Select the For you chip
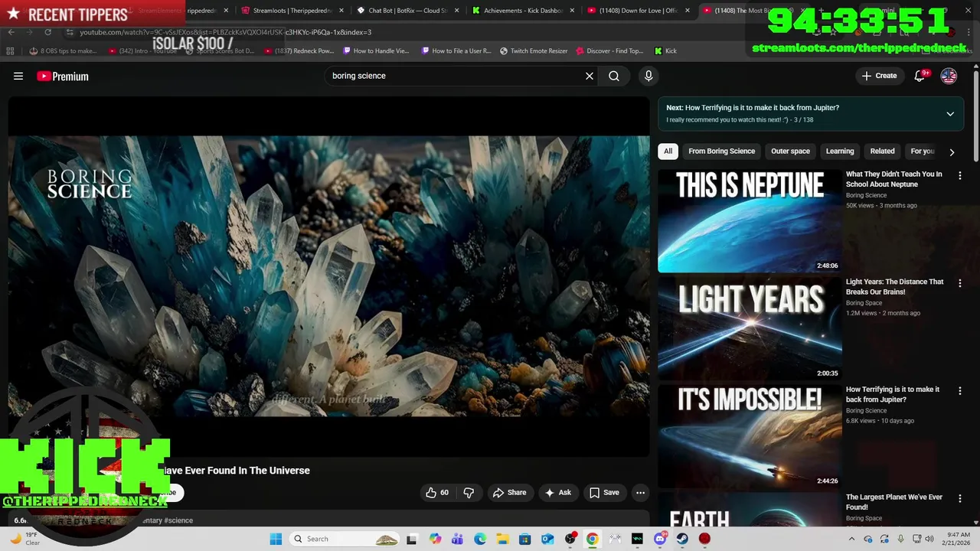 pyautogui.click(x=923, y=151)
